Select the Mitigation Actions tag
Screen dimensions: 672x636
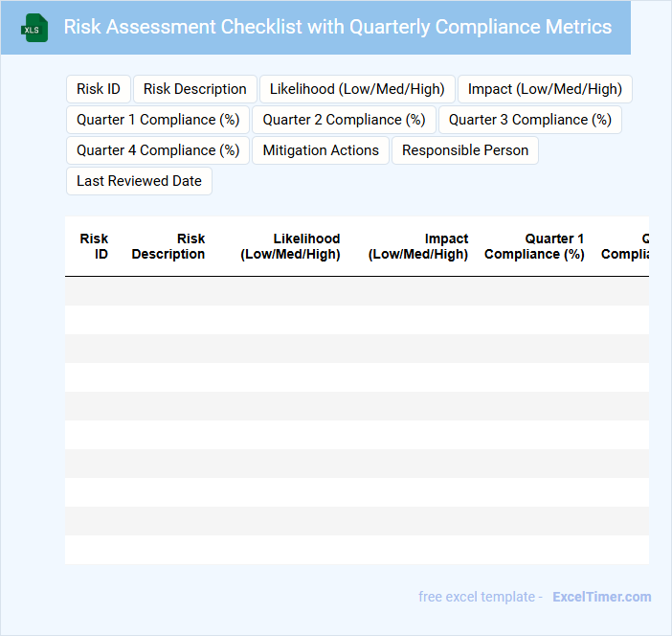coord(321,150)
